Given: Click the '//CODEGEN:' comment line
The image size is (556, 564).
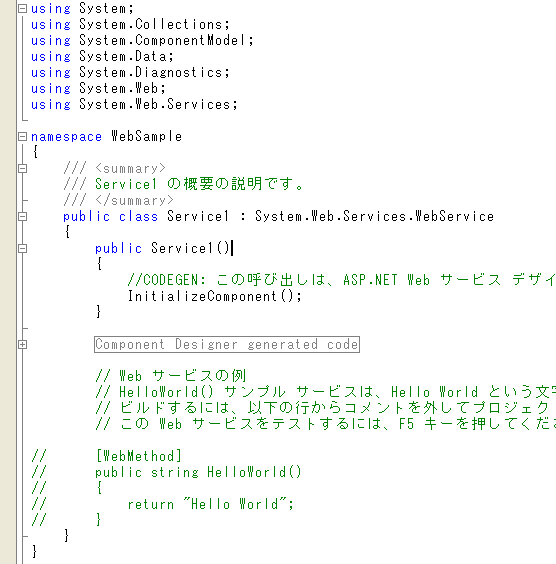Looking at the screenshot, I should [x=342, y=280].
